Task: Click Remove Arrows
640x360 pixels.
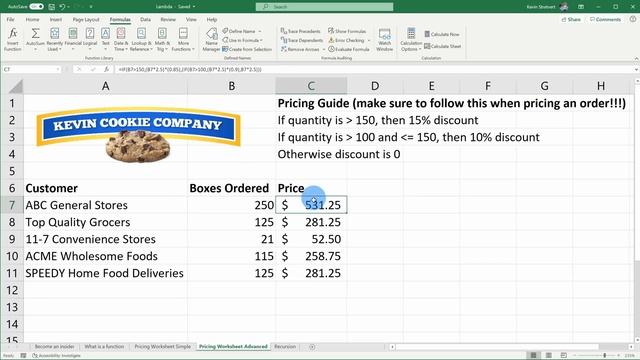Action: coord(300,49)
